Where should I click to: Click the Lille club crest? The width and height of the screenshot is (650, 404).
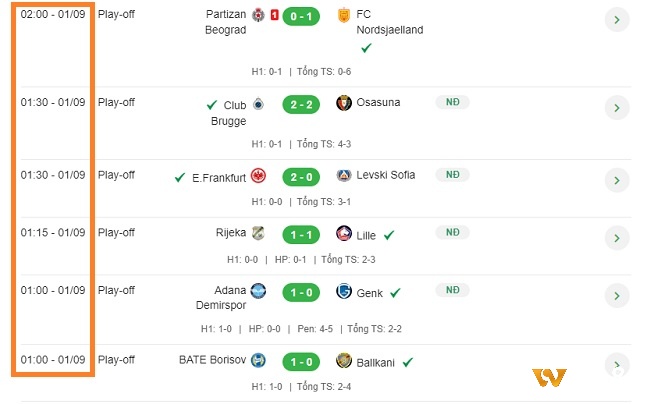tap(344, 233)
